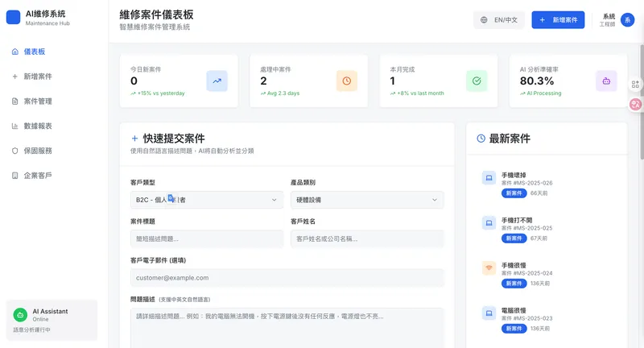
Task: Click the AI維修系統 blue logo icon
Action: pos(13,17)
